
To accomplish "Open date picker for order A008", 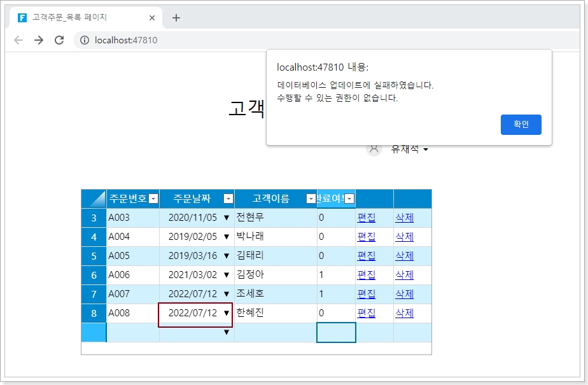I will click(226, 313).
